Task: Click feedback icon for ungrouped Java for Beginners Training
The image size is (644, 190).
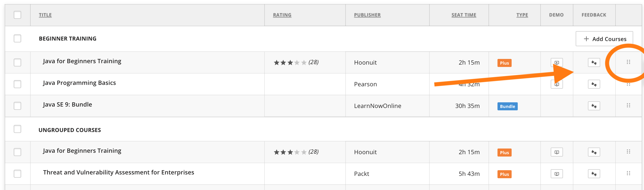Action: (x=594, y=152)
